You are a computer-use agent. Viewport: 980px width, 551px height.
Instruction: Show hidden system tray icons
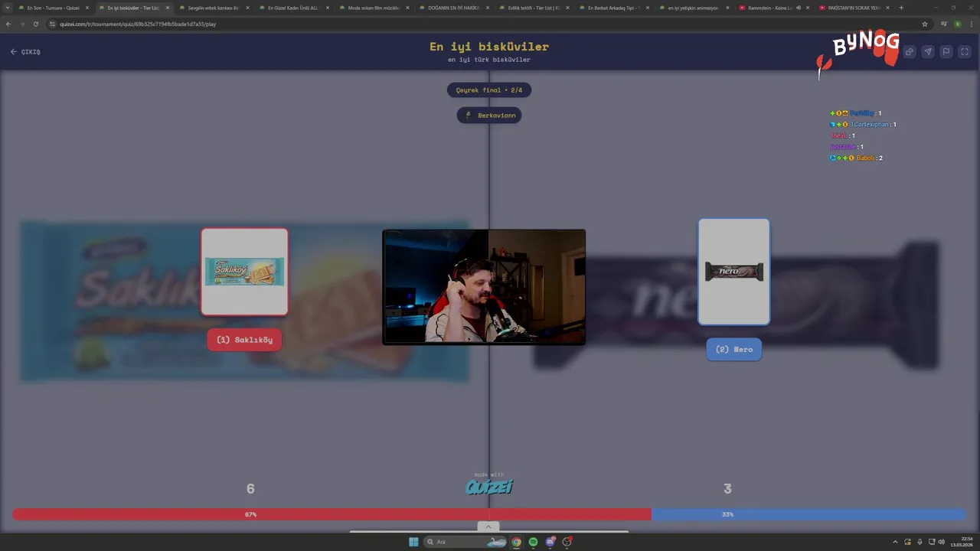pyautogui.click(x=895, y=542)
